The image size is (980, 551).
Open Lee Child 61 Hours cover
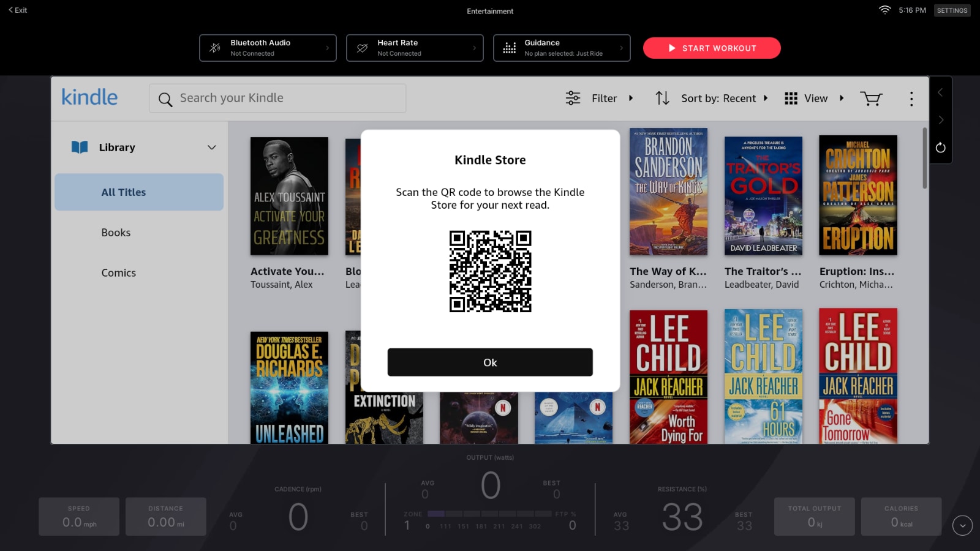pos(763,377)
